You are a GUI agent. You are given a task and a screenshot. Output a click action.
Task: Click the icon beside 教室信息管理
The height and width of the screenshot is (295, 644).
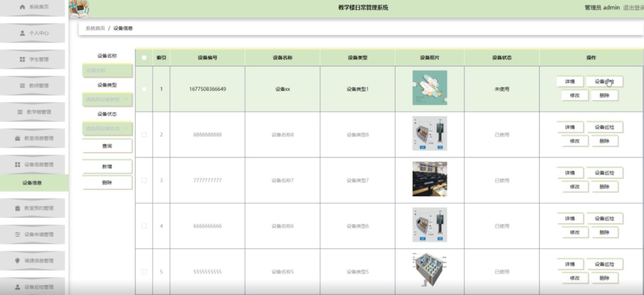pyautogui.click(x=17, y=138)
